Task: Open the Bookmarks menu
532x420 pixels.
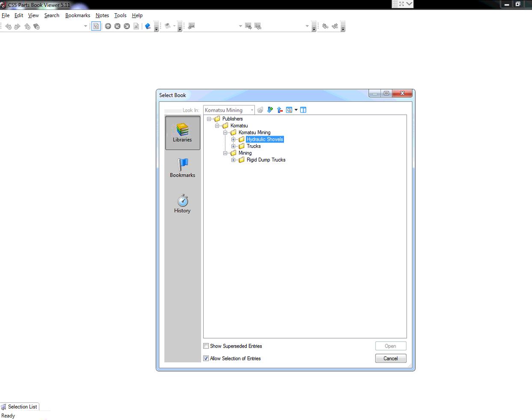Action: tap(77, 15)
